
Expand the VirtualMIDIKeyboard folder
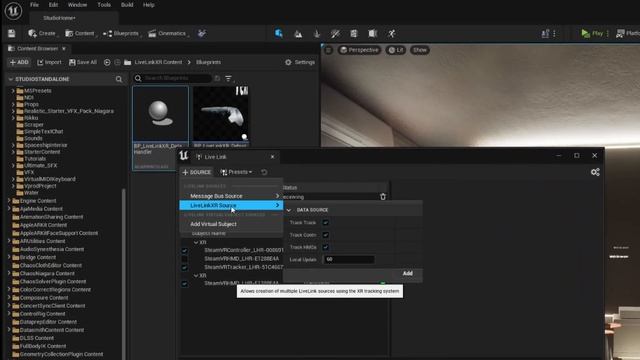click(13, 179)
